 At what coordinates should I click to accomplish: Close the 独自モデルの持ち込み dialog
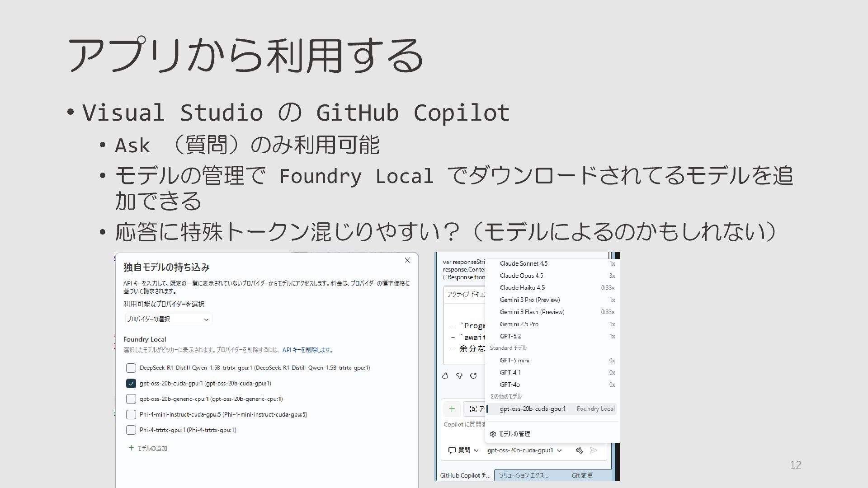[407, 260]
